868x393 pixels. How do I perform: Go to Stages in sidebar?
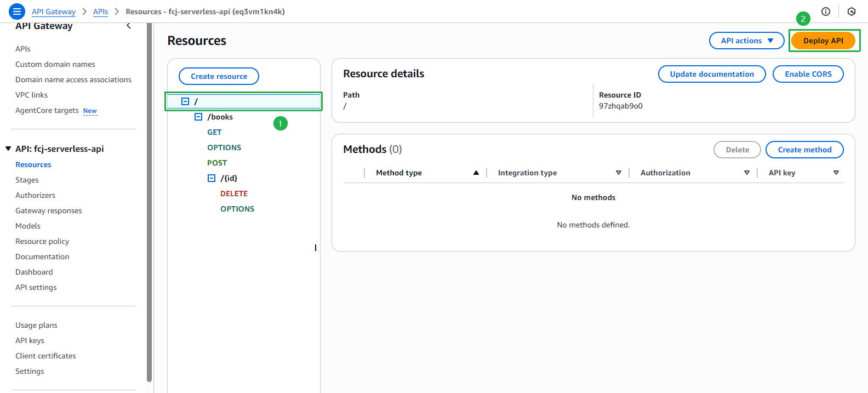click(27, 180)
